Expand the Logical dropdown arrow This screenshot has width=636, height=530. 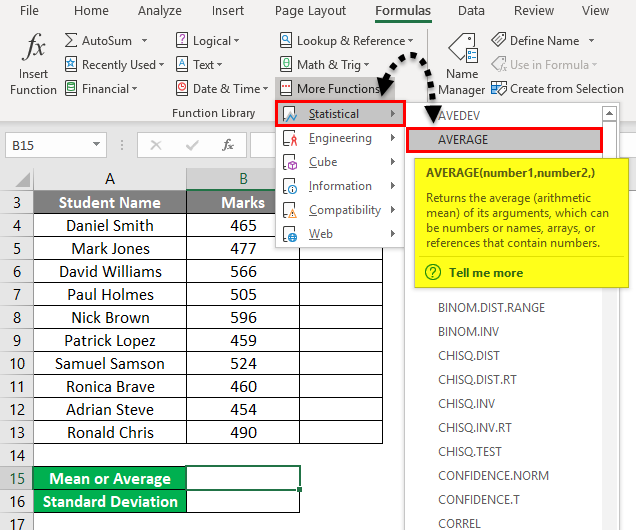[x=236, y=41]
